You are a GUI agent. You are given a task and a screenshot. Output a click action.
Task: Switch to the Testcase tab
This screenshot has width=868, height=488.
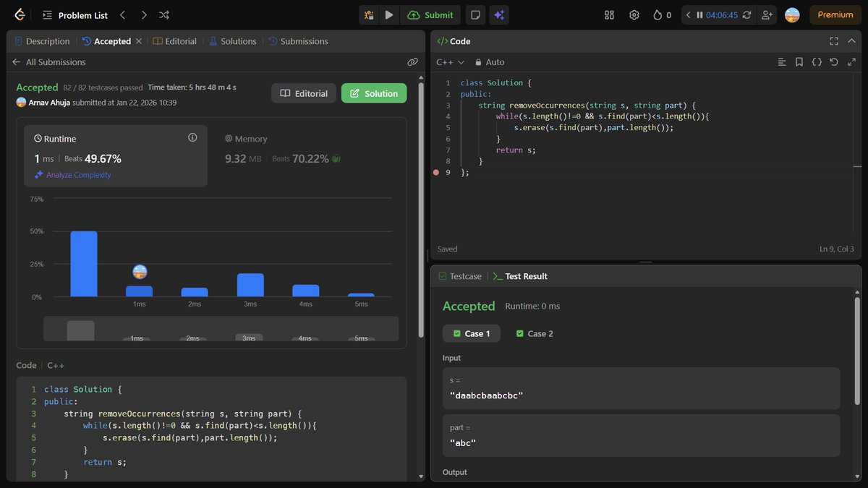pyautogui.click(x=459, y=276)
